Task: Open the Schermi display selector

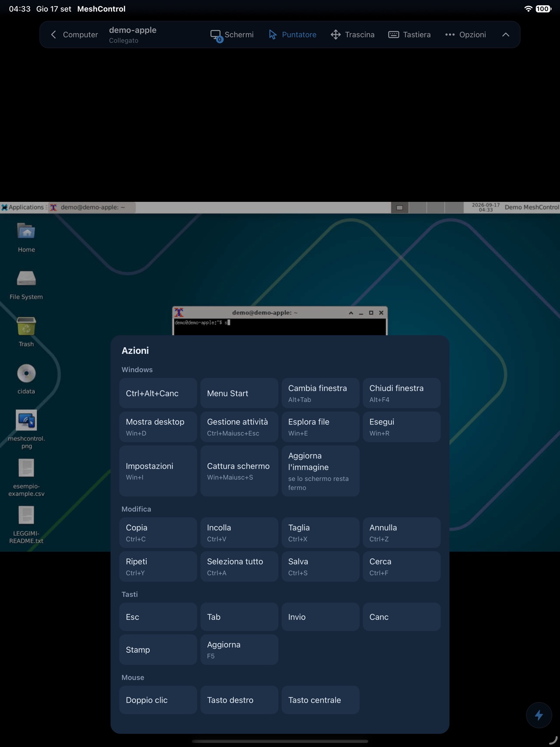Action: 232,35
